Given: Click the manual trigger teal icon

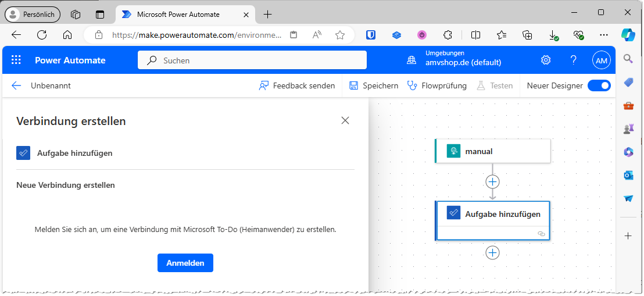Looking at the screenshot, I should (x=454, y=151).
